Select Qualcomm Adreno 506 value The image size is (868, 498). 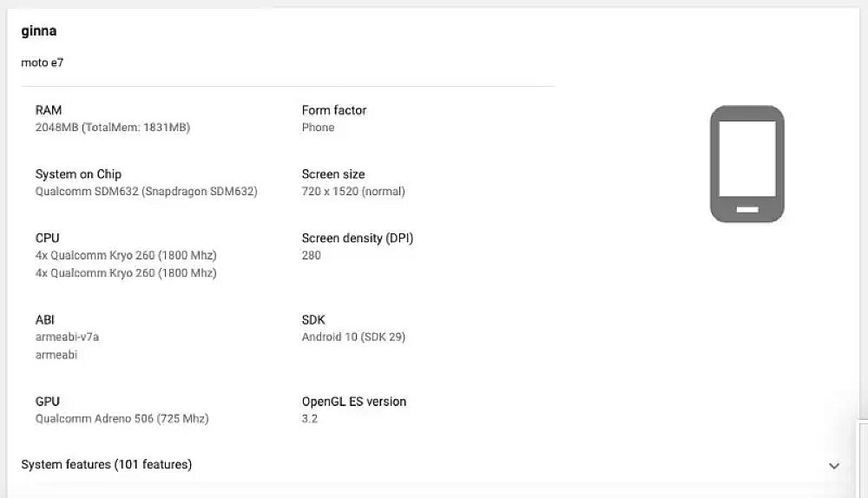pos(122,418)
